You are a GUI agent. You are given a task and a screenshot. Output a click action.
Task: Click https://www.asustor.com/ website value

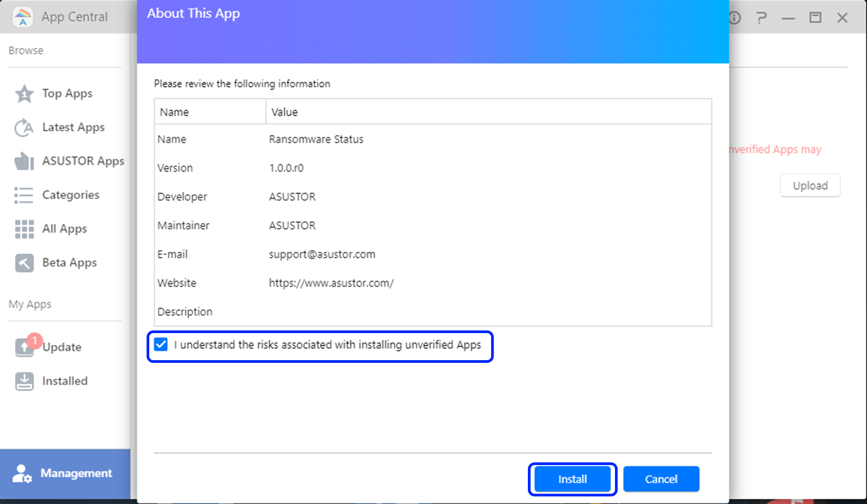331,283
